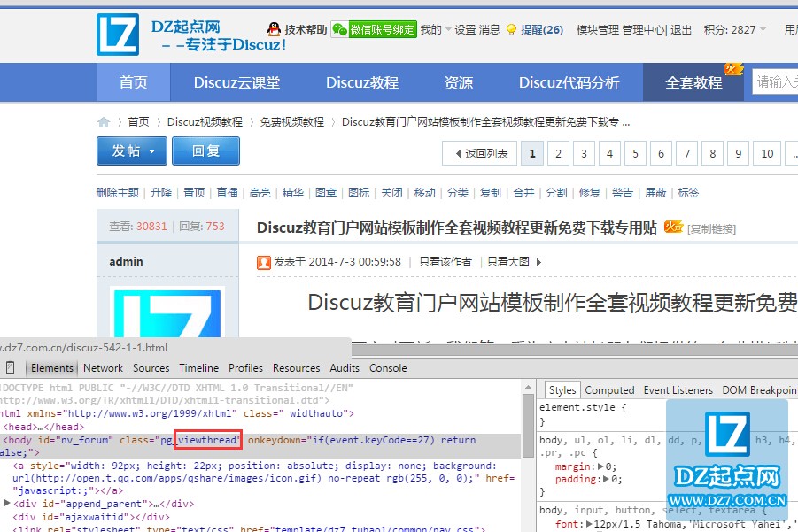Click the 置顶 moderation link
The height and width of the screenshot is (532, 798).
(x=194, y=193)
